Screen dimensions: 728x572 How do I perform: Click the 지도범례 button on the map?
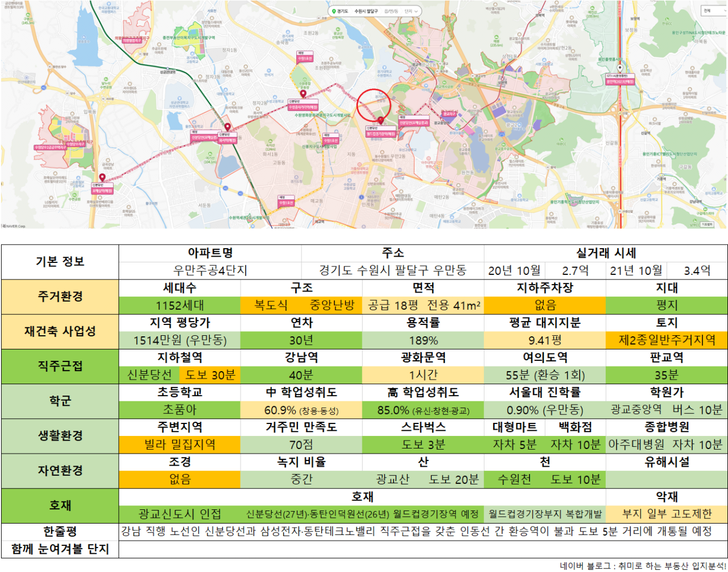[707, 224]
